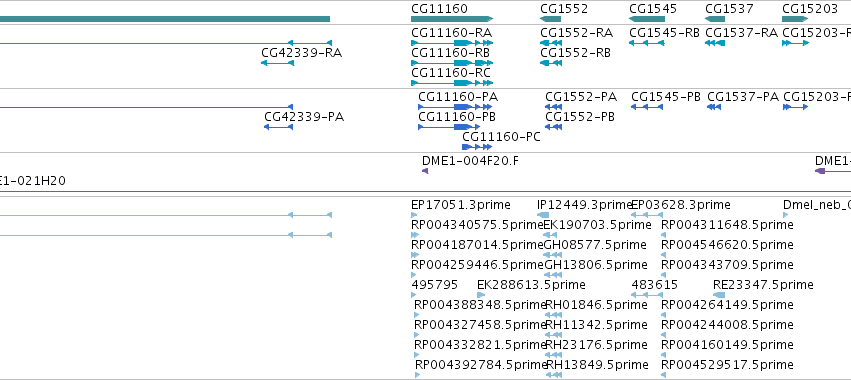The width and height of the screenshot is (851, 380).
Task: Select transcript CG1552-RA label
Action: 576,33
